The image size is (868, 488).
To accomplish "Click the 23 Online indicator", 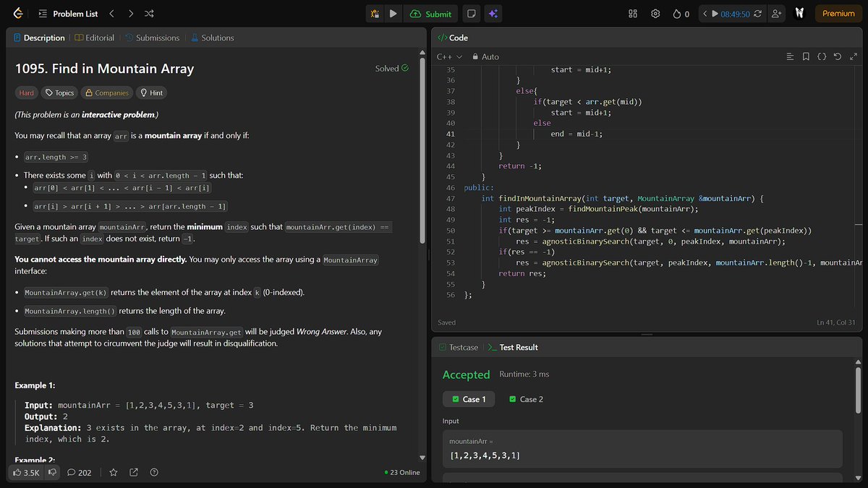I will pos(402,472).
